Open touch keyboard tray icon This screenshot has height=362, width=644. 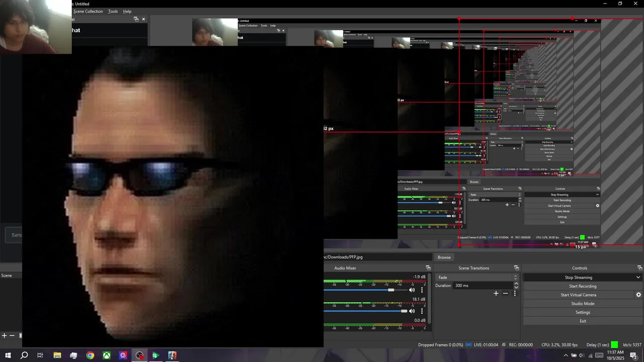pos(599,355)
